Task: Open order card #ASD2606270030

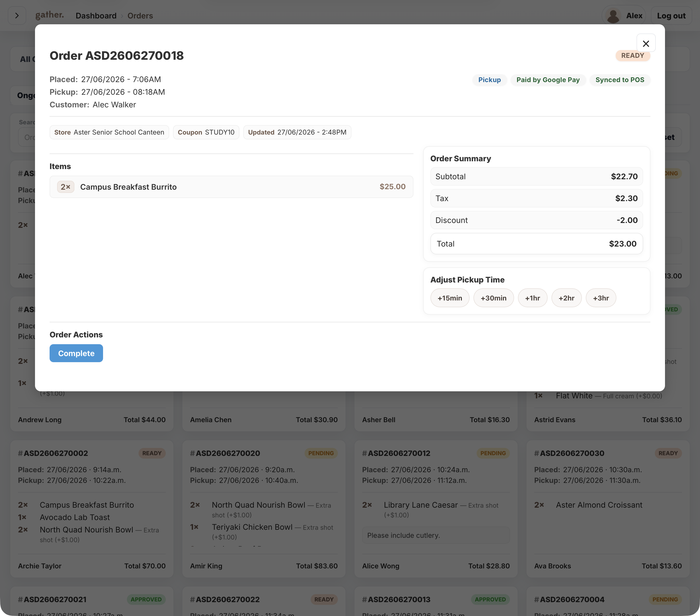Action: click(608, 509)
